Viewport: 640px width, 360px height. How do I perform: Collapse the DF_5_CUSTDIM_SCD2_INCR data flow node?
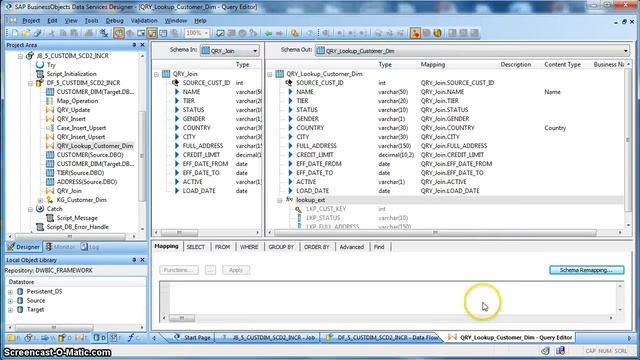(30, 83)
